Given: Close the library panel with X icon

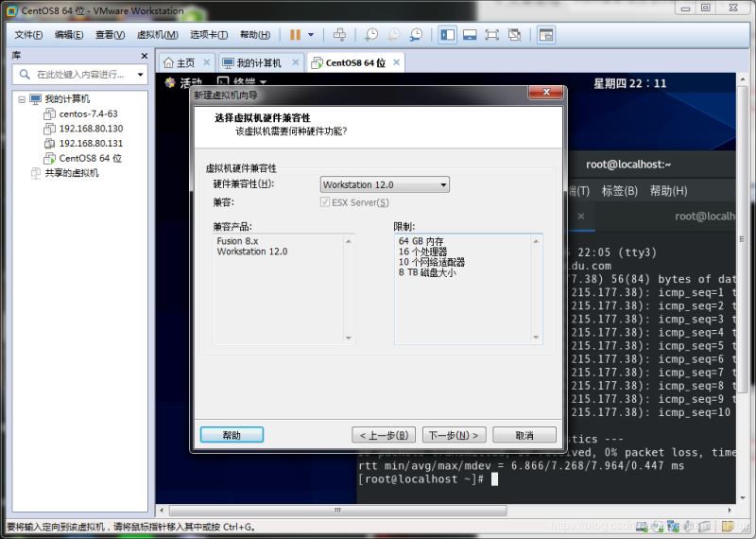Looking at the screenshot, I should 143,56.
